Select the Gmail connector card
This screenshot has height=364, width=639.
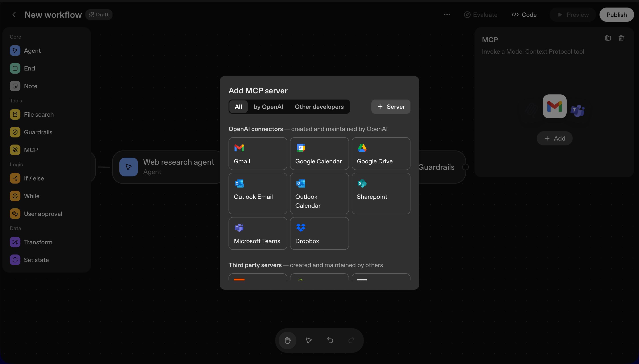click(257, 153)
